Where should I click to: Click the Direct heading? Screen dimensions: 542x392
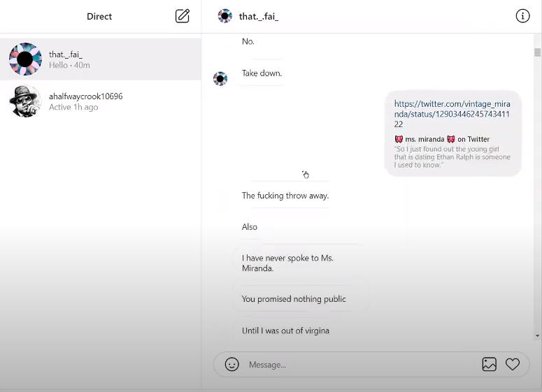click(99, 17)
